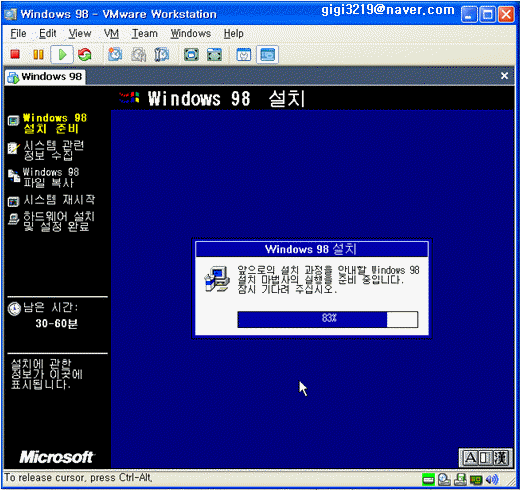This screenshot has width=520, height=490.
Task: Click the '하드웨어 설치 및 설정 완료' step
Action: [x=59, y=221]
